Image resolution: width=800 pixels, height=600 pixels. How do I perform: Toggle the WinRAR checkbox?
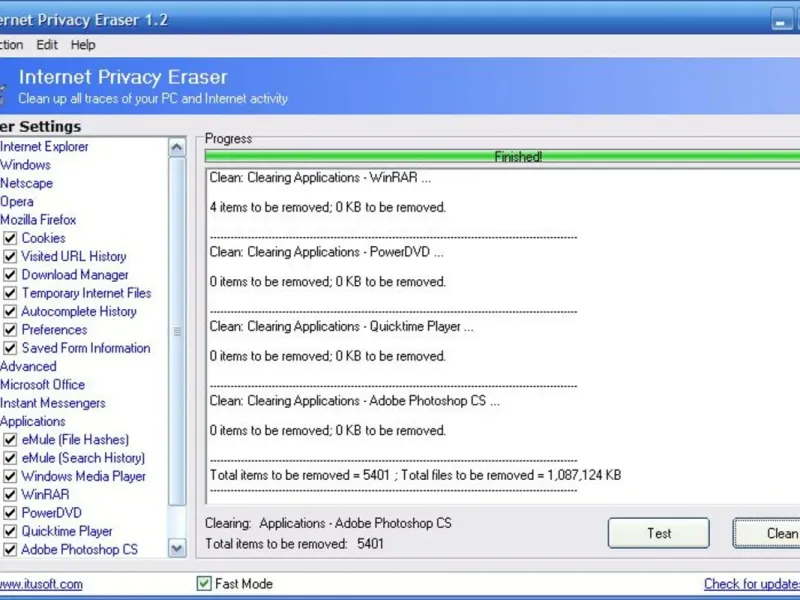click(x=10, y=495)
